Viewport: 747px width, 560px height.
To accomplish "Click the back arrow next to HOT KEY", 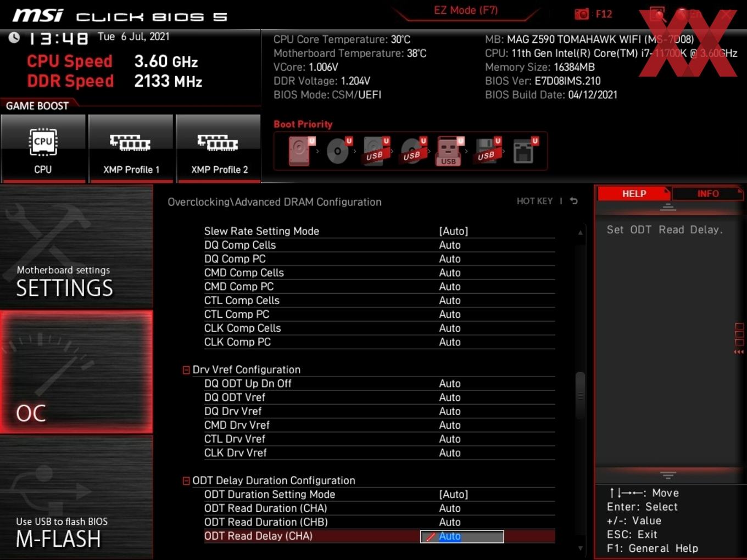I will coord(574,201).
